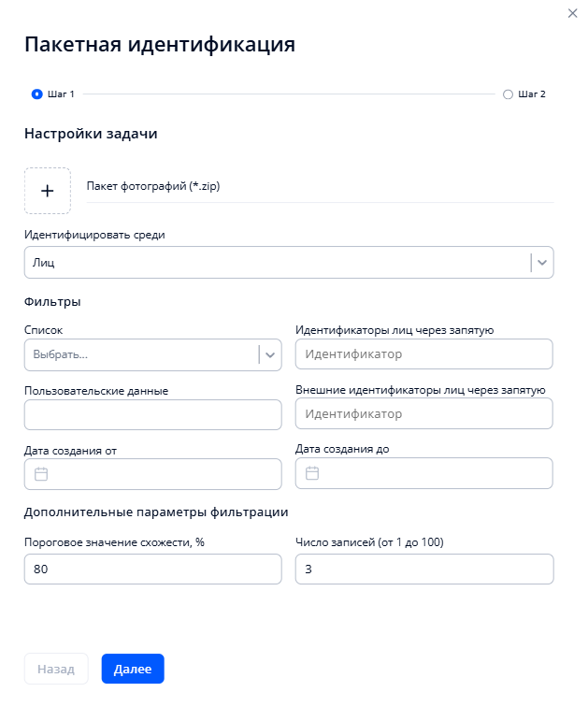
Task: Click the 'Дата создания от' date field
Action: [164, 474]
